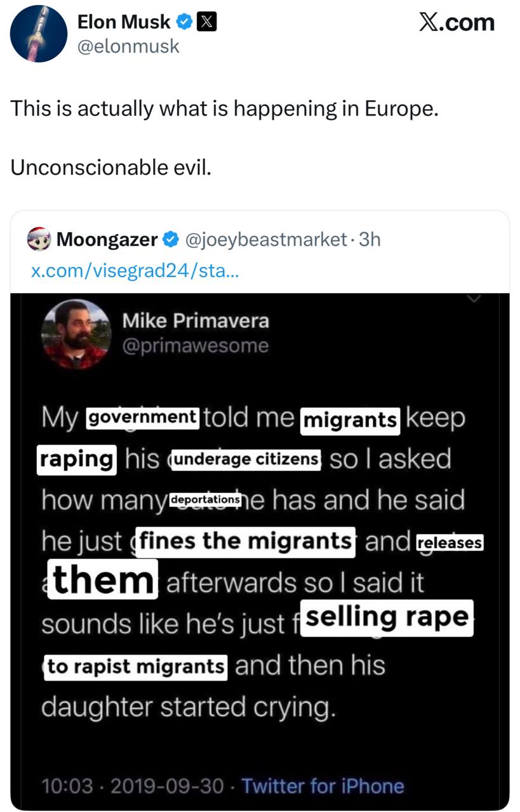Screen dimensions: 520x812
Task: Follow the x.com/visegrad24/sta... link
Action: (134, 272)
